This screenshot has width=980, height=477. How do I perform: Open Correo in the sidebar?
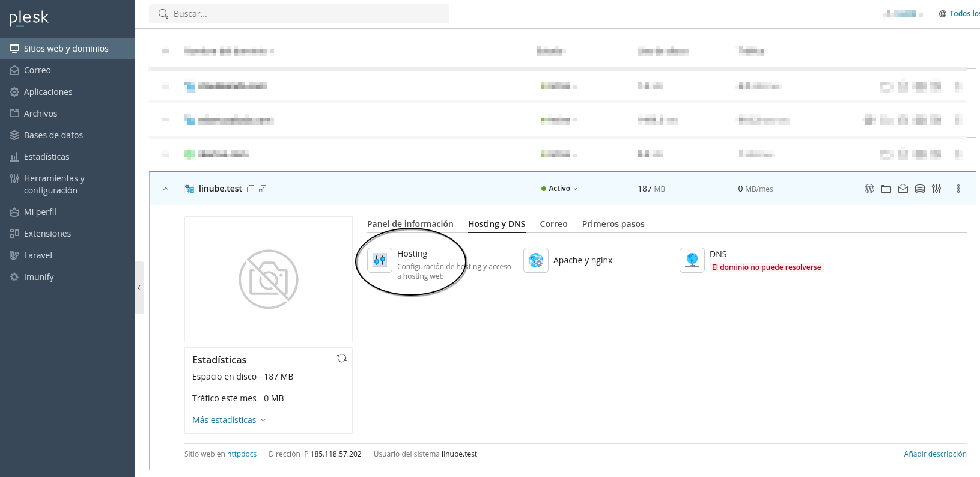tap(67, 70)
